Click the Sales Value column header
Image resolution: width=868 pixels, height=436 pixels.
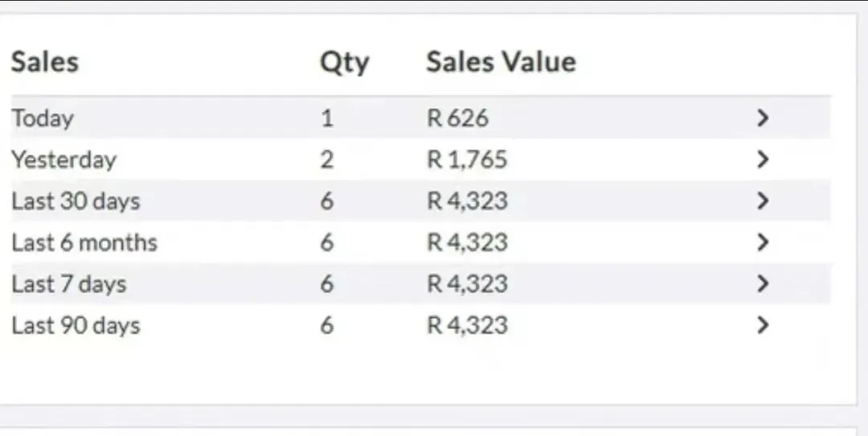click(x=501, y=62)
